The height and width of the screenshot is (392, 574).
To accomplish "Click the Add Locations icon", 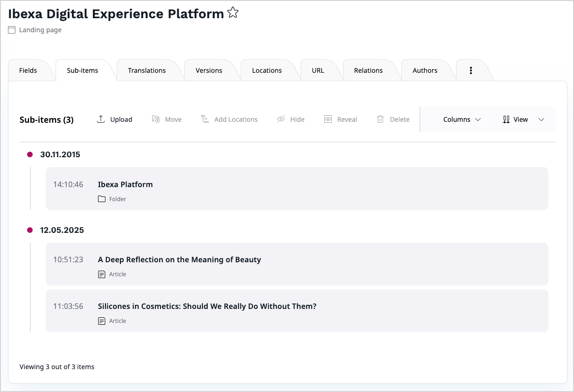I will (204, 119).
